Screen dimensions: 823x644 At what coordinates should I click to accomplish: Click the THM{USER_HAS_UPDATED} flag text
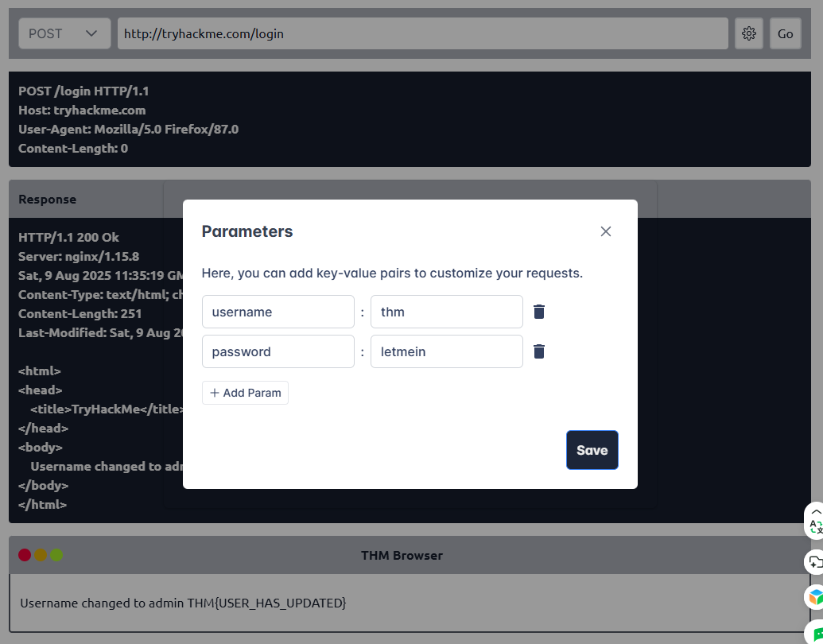coord(267,603)
